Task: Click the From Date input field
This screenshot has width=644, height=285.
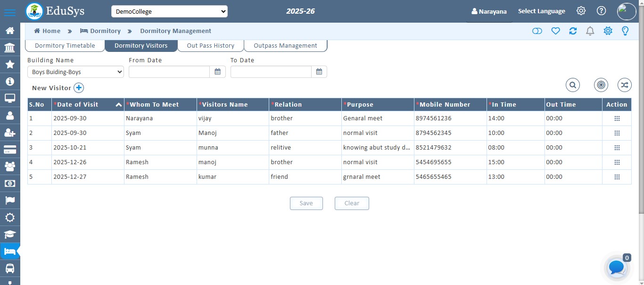Action: [169, 71]
